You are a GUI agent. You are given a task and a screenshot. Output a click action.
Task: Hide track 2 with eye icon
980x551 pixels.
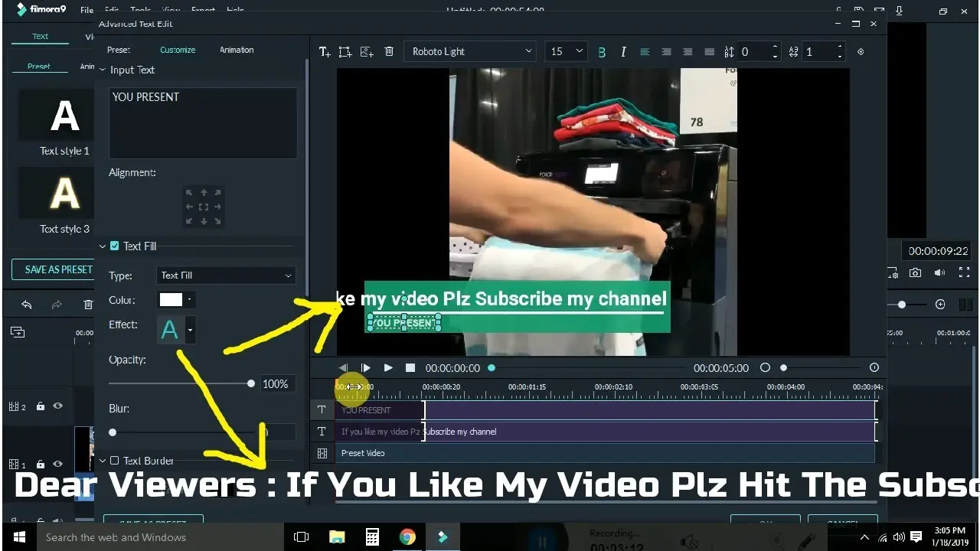coord(57,406)
